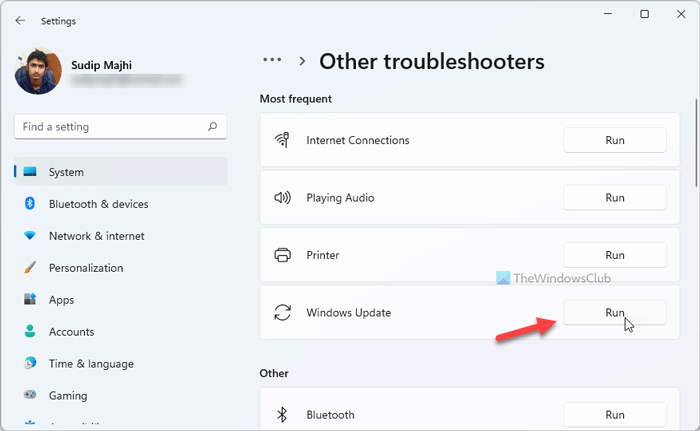This screenshot has width=700, height=431.
Task: Click the search magnifier icon
Action: point(212,127)
